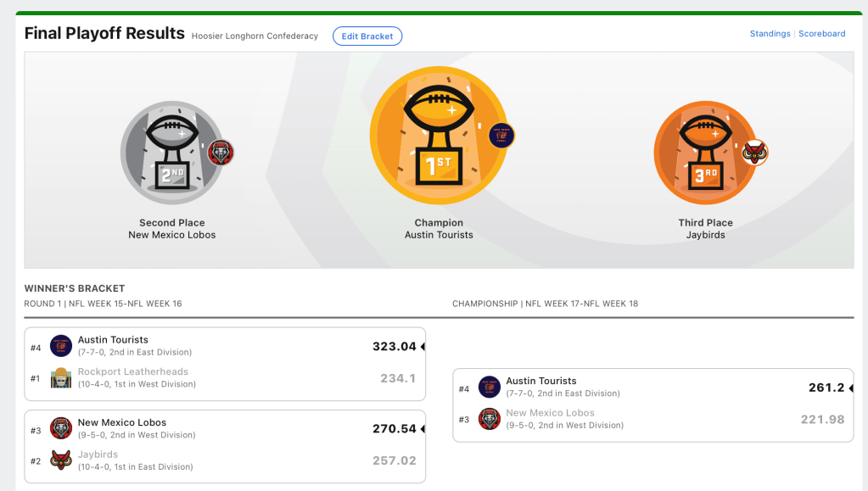The image size is (868, 491).
Task: Open the Standings link
Action: (x=770, y=34)
